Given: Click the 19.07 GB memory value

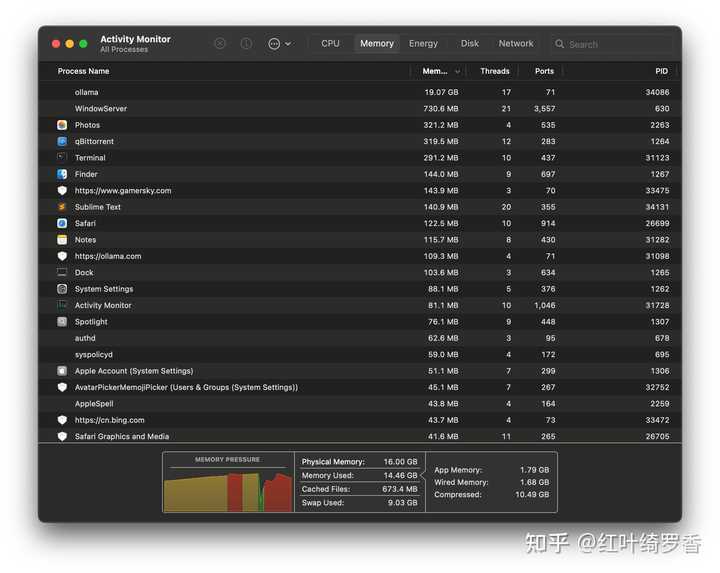Looking at the screenshot, I should (x=441, y=92).
